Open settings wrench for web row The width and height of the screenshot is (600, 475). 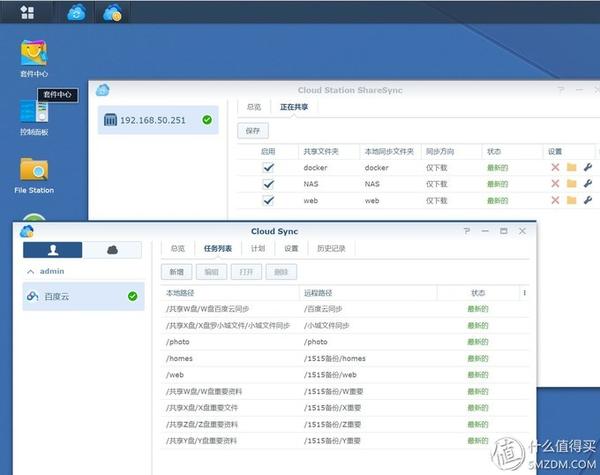click(588, 200)
